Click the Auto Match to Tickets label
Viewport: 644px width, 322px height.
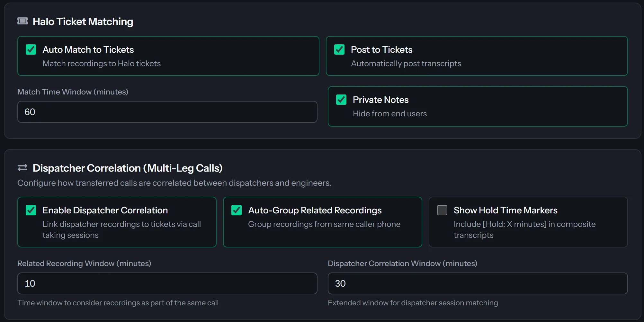click(88, 49)
